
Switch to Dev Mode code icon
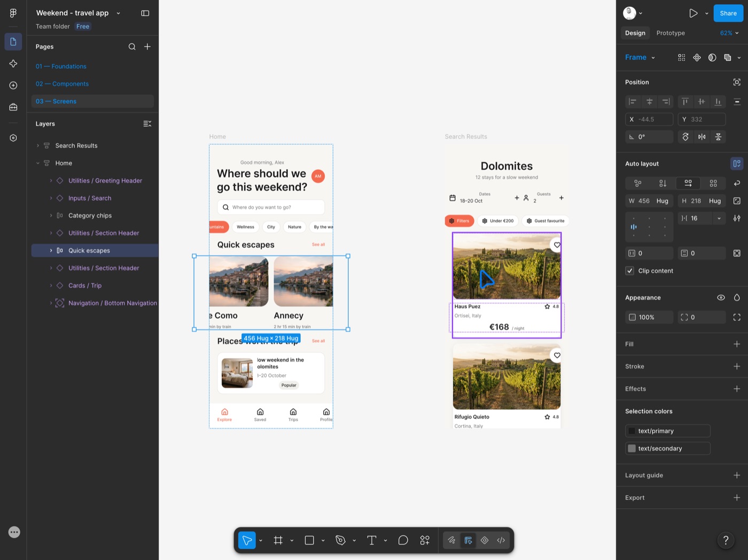pyautogui.click(x=501, y=540)
